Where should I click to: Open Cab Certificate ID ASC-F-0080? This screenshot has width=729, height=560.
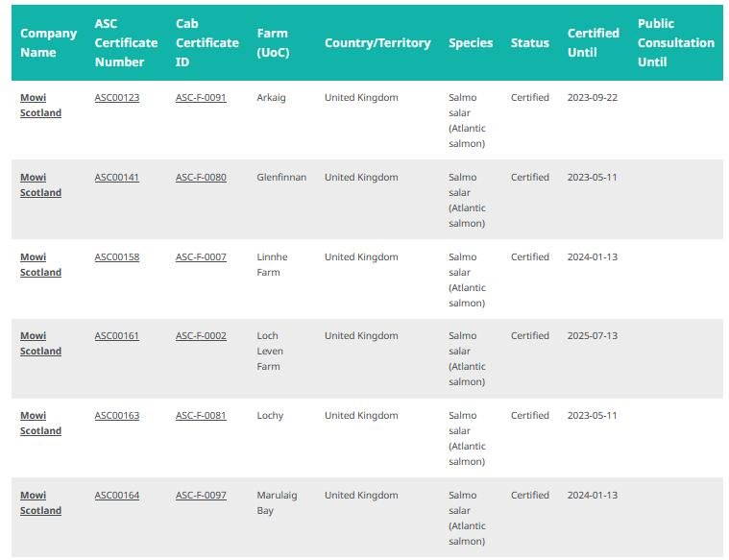click(201, 177)
